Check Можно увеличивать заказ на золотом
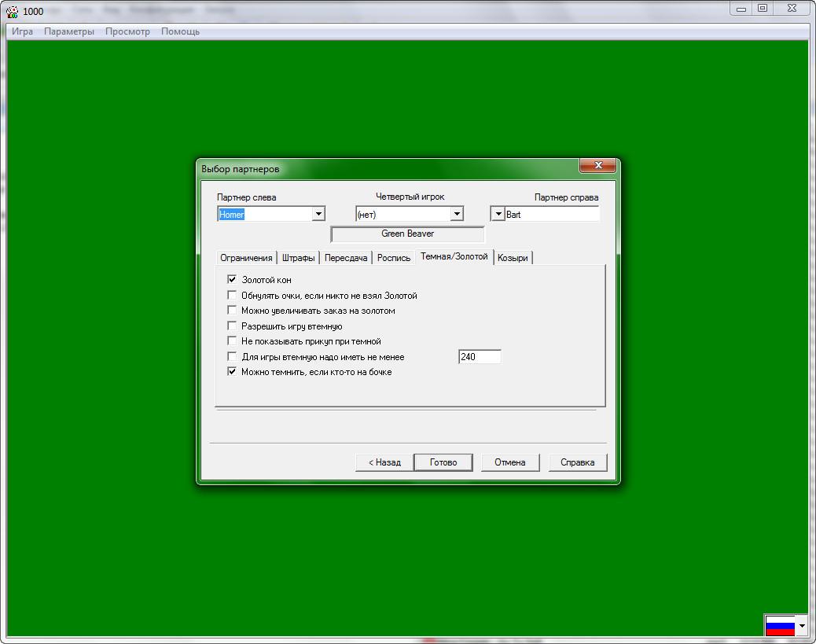 232,311
